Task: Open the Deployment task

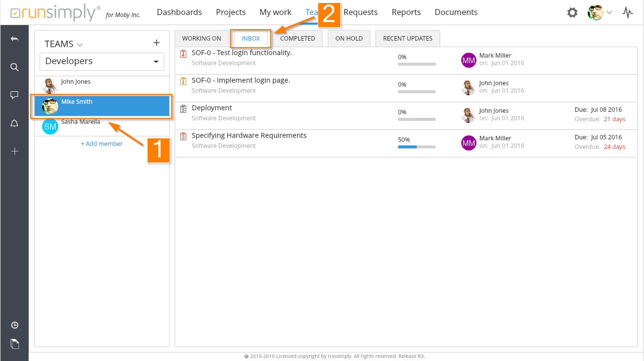Action: 212,108
